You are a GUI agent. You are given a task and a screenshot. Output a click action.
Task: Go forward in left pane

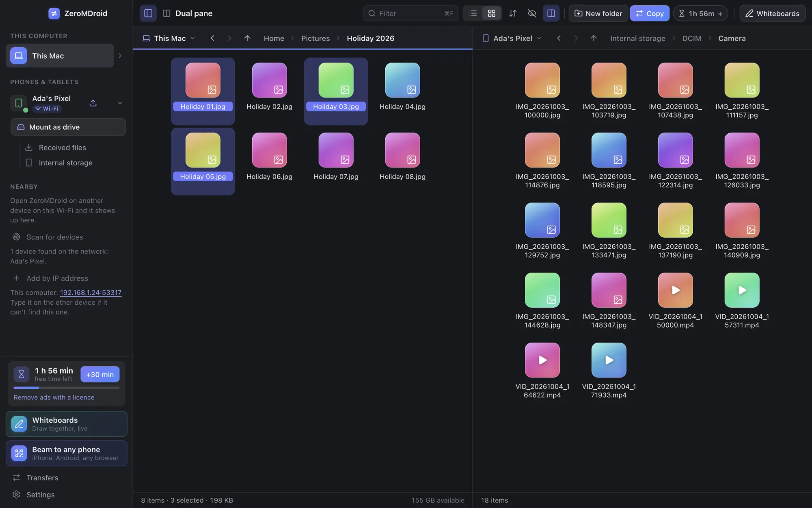pyautogui.click(x=229, y=38)
